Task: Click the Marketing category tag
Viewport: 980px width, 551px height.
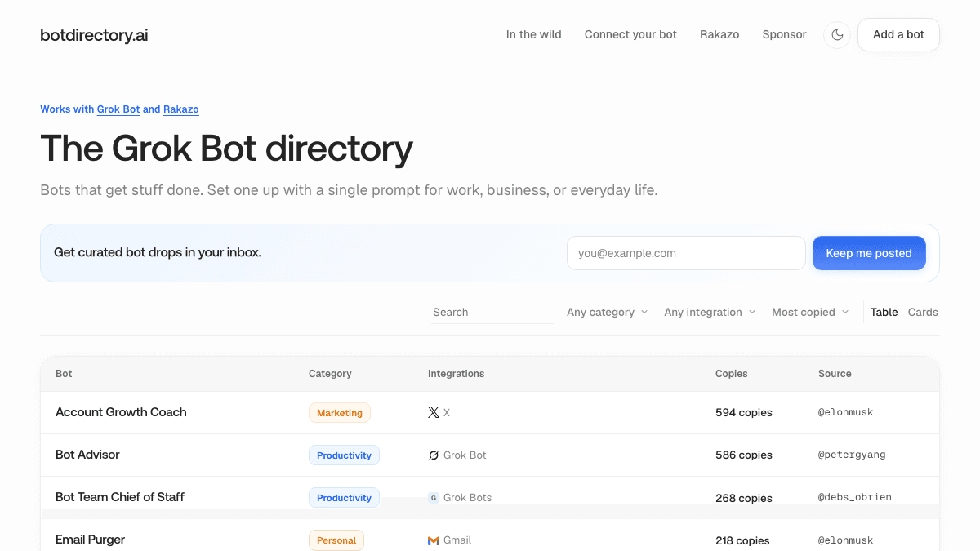Action: 340,413
